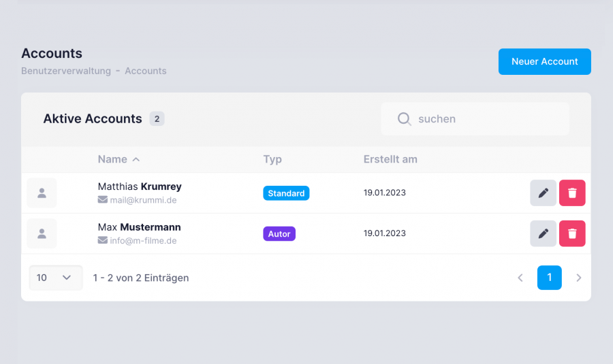Toggle sort order on the Name column
613x364 pixels.
[x=119, y=159]
